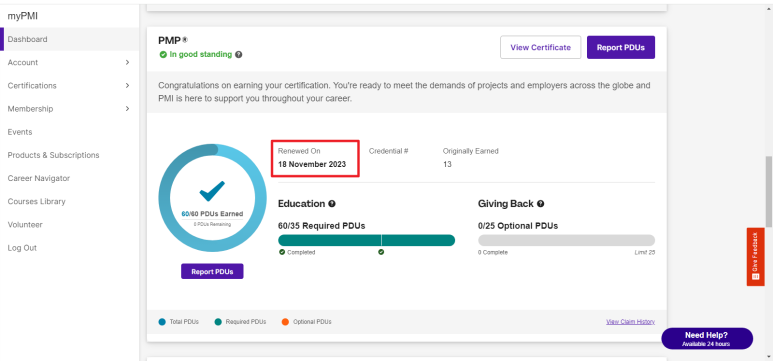
Task: Click the page vertical scrollbar thumb
Action: [769, 192]
